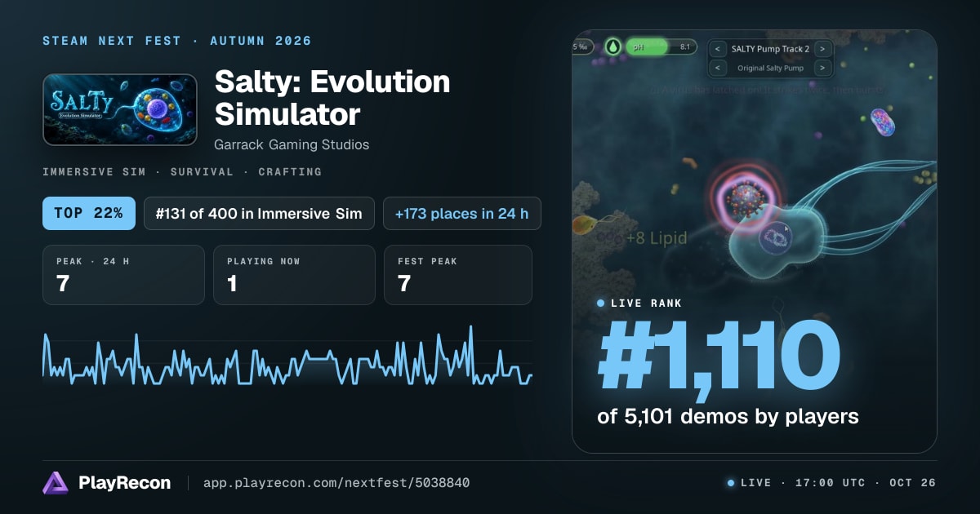
Task: Click 'of 5,101 demos by players' text
Action: (x=728, y=417)
